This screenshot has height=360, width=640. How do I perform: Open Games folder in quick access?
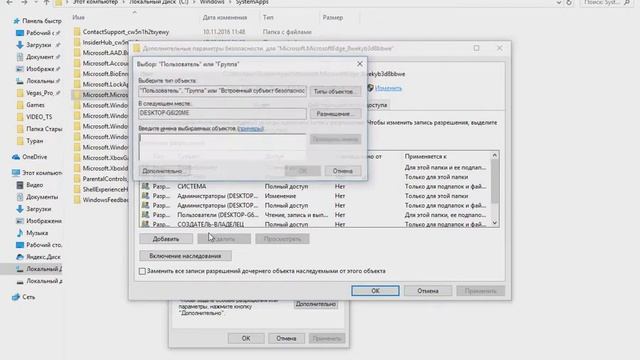pyautogui.click(x=35, y=105)
